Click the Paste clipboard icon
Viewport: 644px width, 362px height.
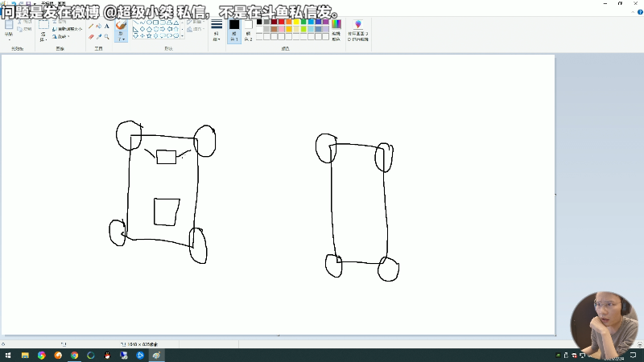pyautogui.click(x=9, y=25)
